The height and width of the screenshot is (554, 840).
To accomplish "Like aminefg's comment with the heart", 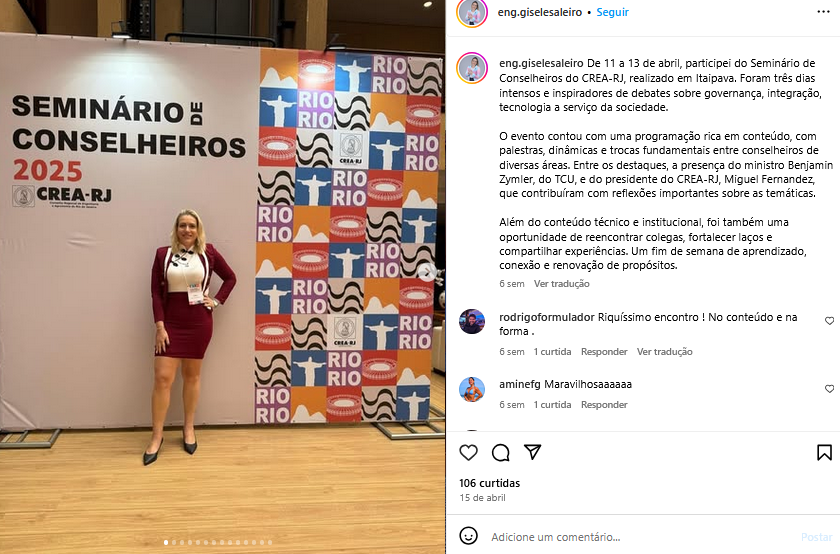I will pyautogui.click(x=829, y=389).
